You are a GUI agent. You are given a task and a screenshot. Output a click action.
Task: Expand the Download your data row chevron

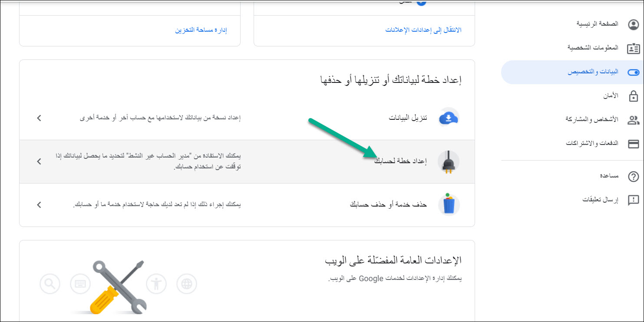[39, 118]
